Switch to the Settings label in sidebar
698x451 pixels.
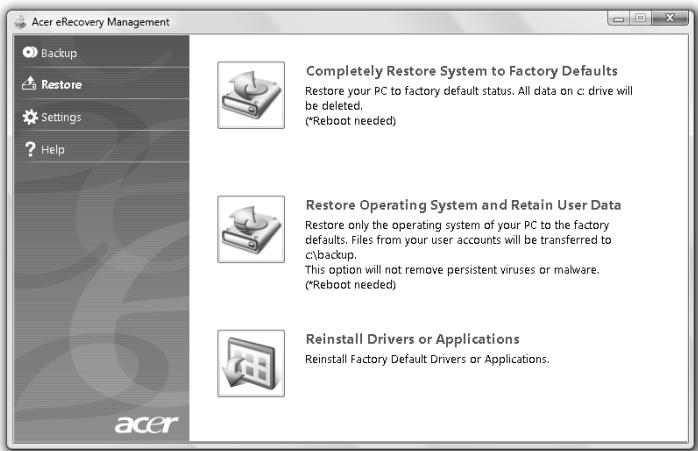[61, 117]
